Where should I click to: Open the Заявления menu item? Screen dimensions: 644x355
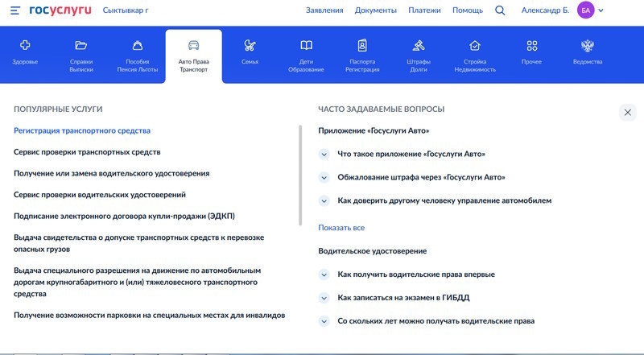coord(324,10)
